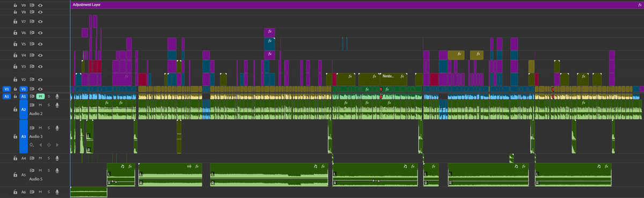Select the Audio 5 track name

[36, 179]
